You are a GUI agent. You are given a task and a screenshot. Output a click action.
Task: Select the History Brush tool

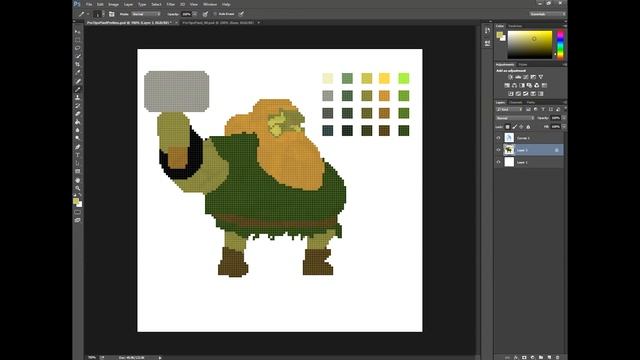[78, 106]
